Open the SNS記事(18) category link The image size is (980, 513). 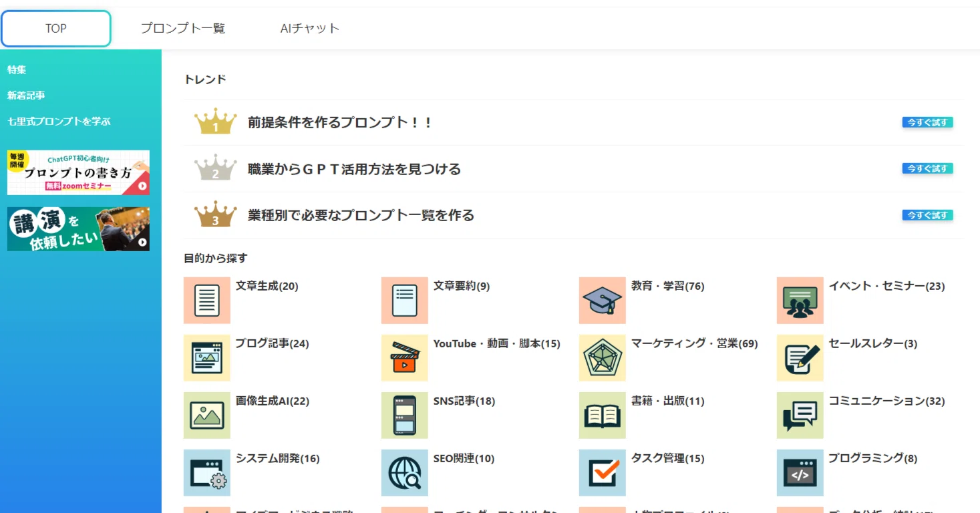pos(464,401)
